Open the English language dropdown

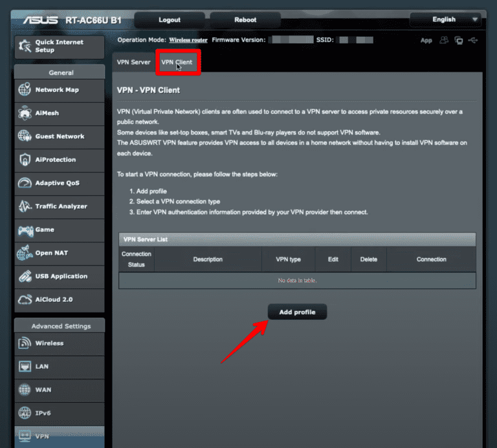446,19
